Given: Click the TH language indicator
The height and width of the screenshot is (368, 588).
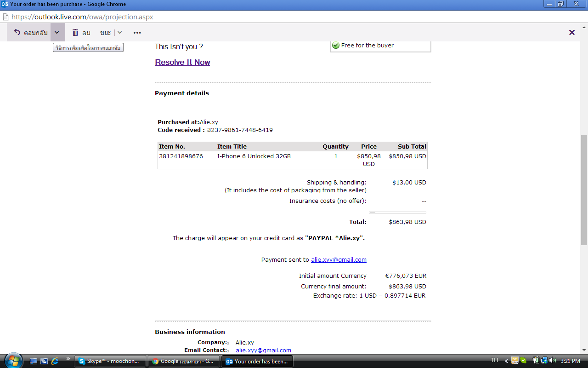Looking at the screenshot, I should [x=494, y=361].
